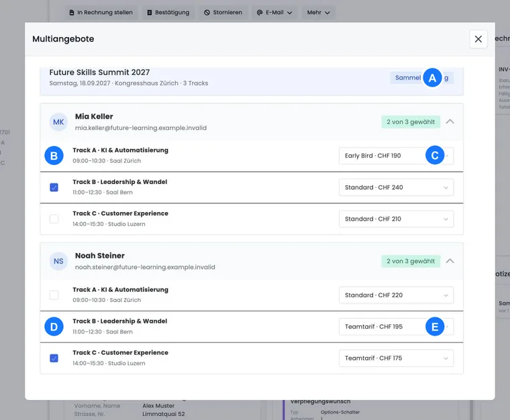Click Mia Keller's 2 von 3 gewählt badge
Viewport: 510px width, 420px height.
[x=411, y=122]
